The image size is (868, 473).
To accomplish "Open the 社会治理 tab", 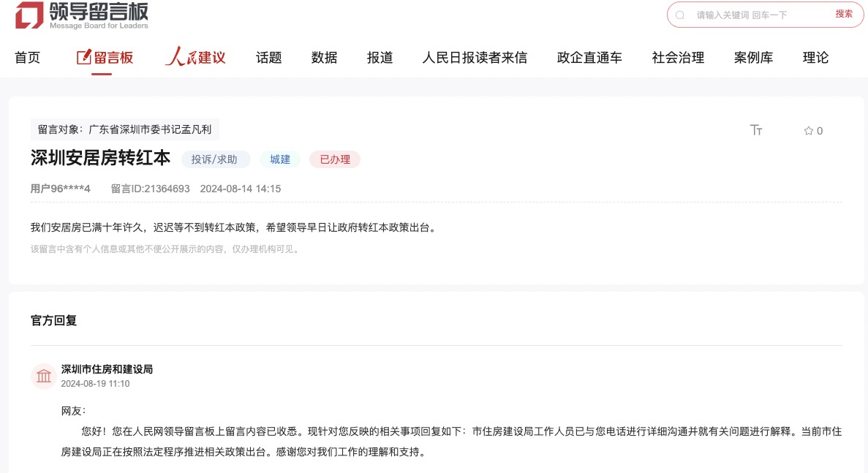I will pos(678,58).
